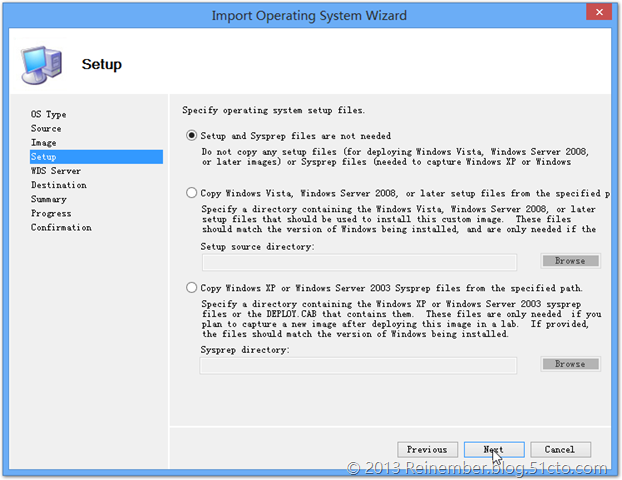Click the Sysprep directory text field
This screenshot has height=480, width=622.
pyautogui.click(x=358, y=365)
